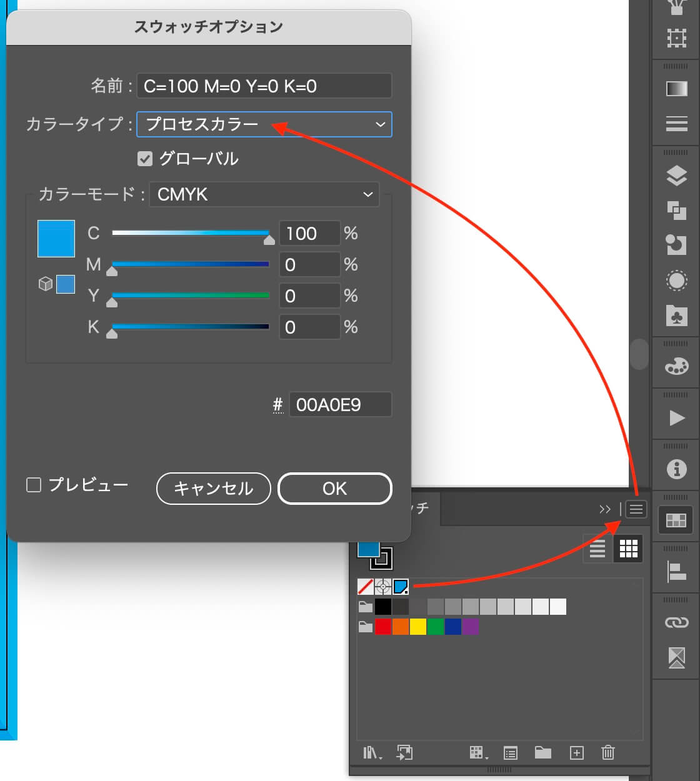Click the new color group folder icon
This screenshot has height=781, width=700.
[542, 753]
